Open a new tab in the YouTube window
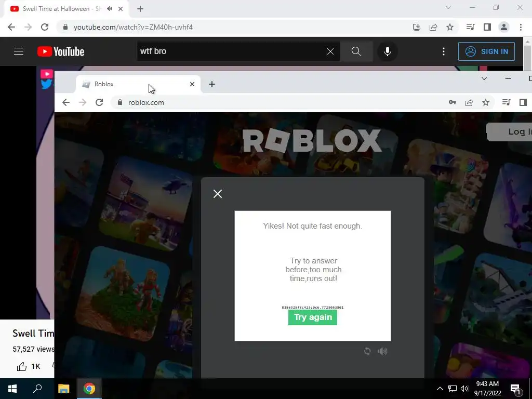 pos(140,9)
